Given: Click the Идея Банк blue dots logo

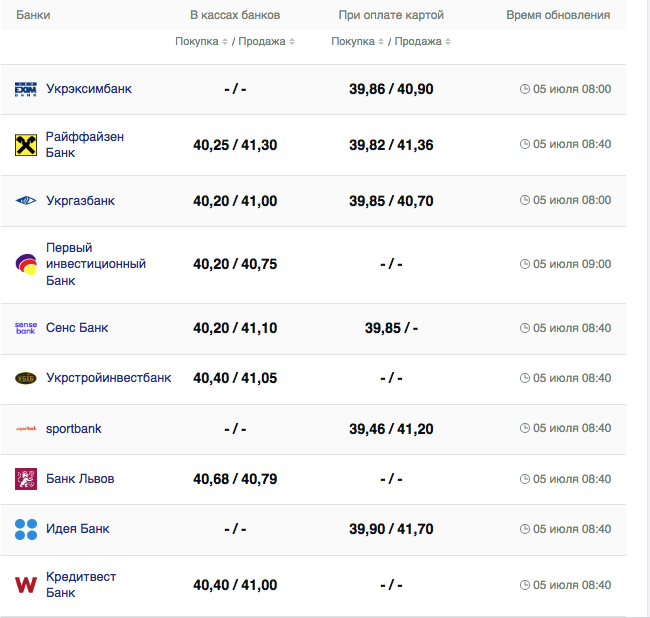Looking at the screenshot, I should [26, 529].
